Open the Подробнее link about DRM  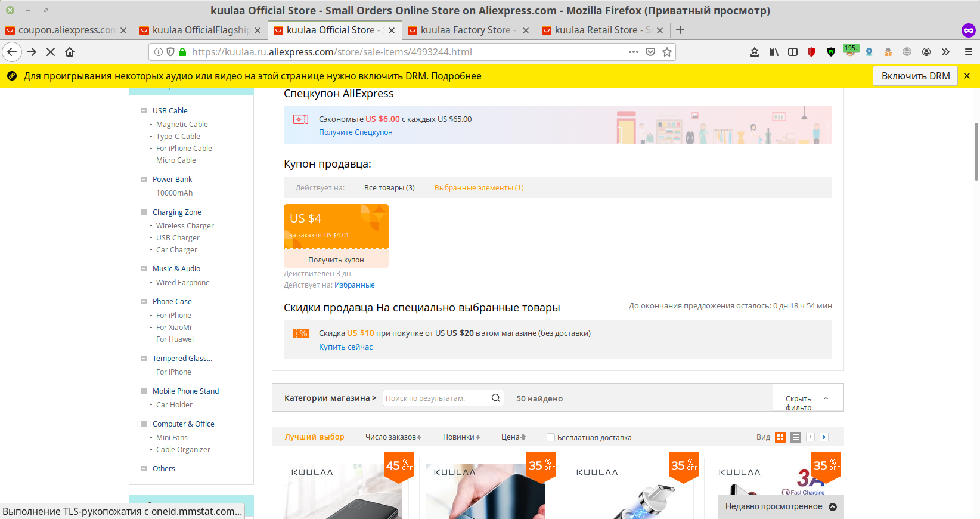(456, 76)
